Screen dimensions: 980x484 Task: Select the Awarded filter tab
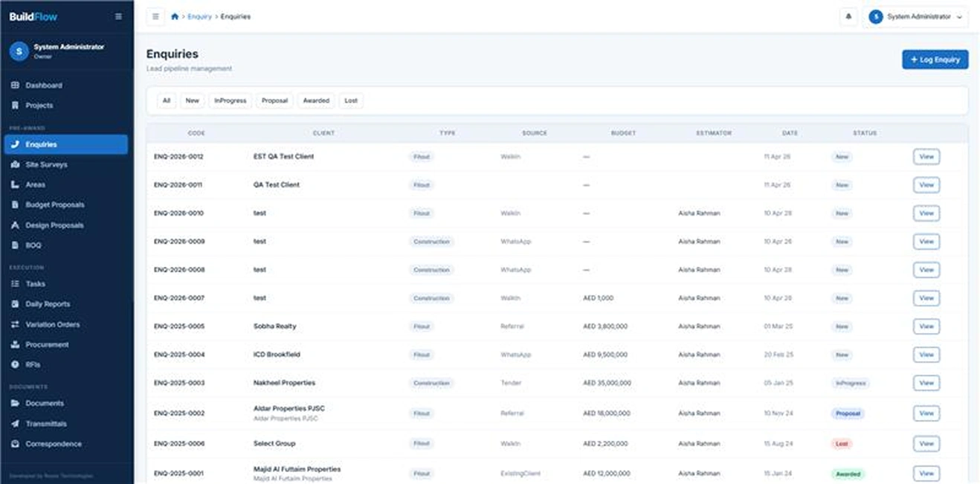316,100
